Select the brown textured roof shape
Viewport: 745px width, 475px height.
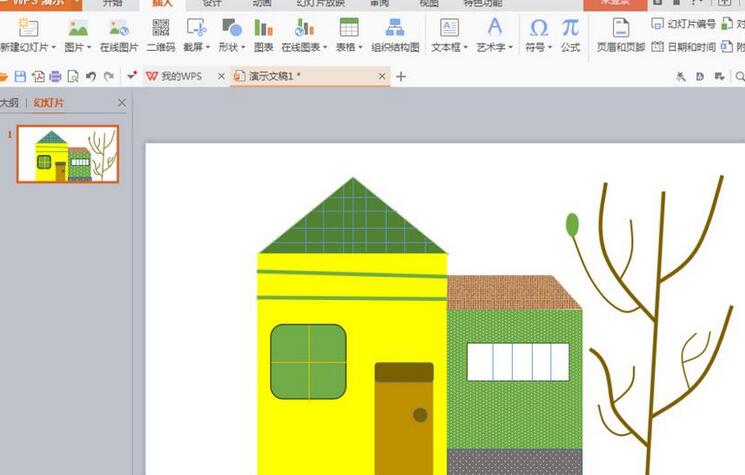[x=514, y=293]
